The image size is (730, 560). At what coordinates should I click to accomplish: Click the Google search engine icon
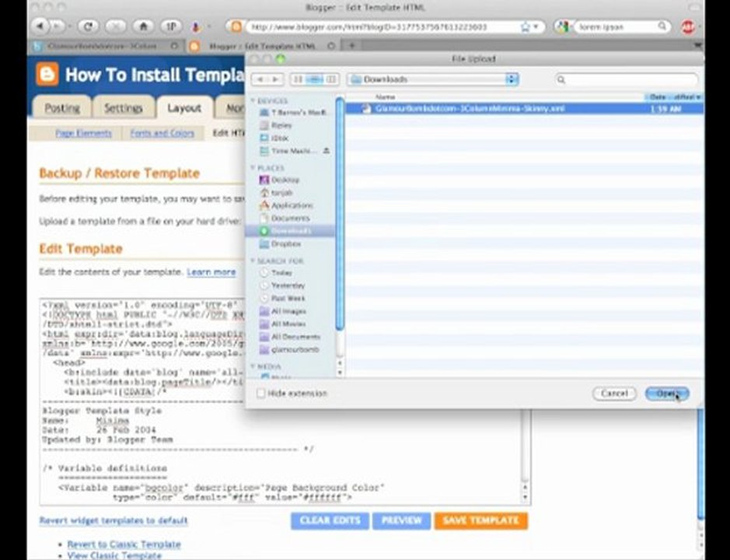click(562, 27)
